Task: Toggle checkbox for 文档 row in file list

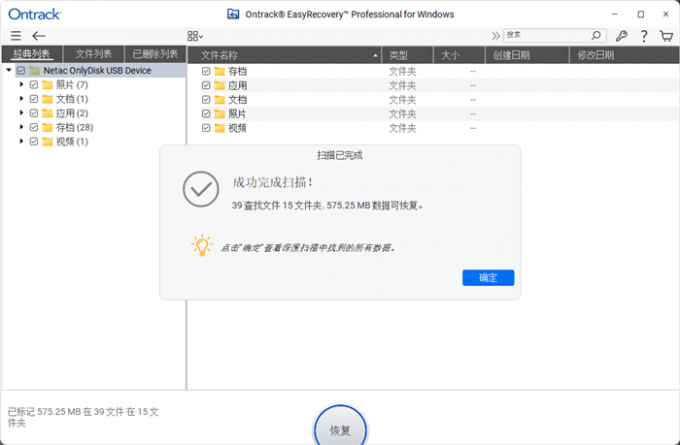Action: click(206, 100)
